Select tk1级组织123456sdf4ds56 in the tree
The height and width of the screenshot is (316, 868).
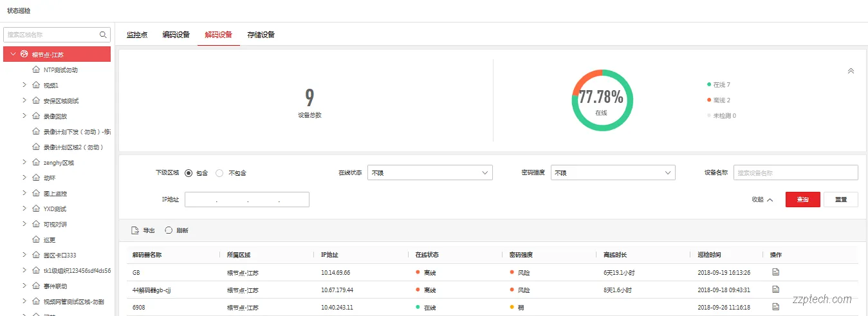[x=77, y=270]
